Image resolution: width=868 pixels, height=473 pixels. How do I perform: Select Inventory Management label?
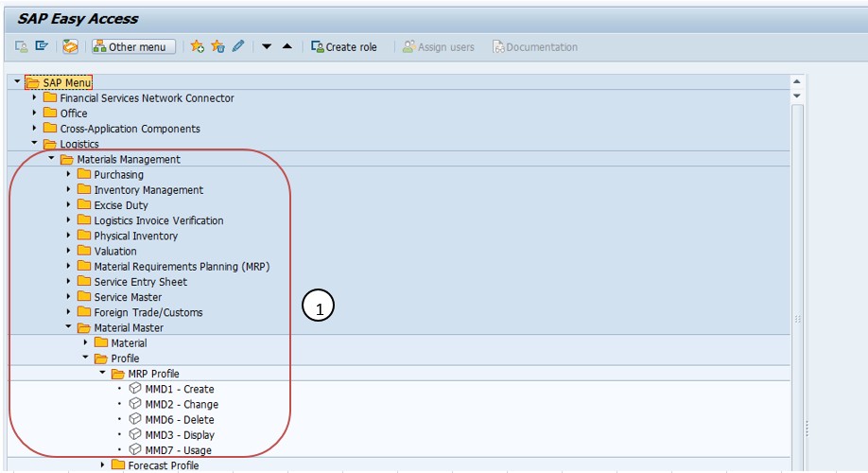pyautogui.click(x=148, y=190)
